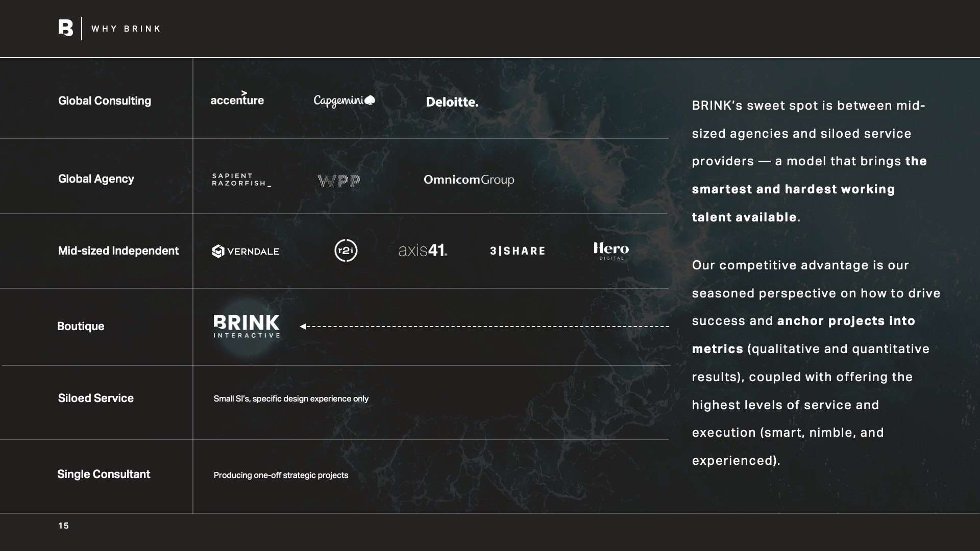Select the Accenture logo
The image size is (980, 551).
click(237, 98)
